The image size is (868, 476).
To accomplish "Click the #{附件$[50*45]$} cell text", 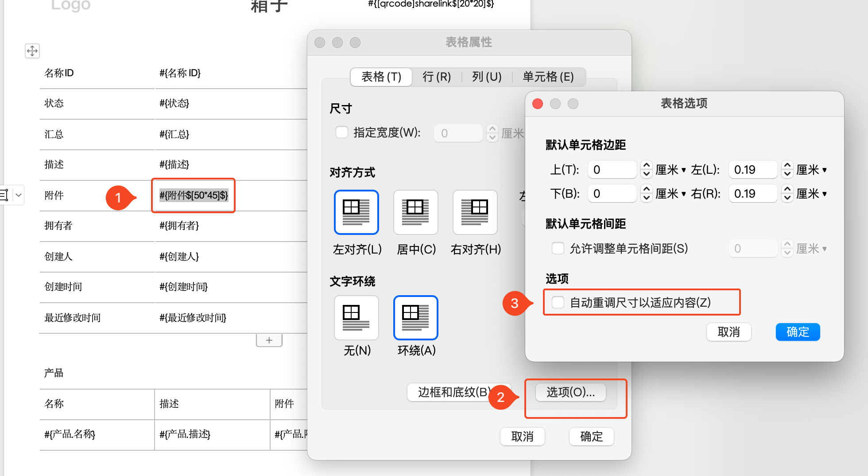I will [x=194, y=195].
